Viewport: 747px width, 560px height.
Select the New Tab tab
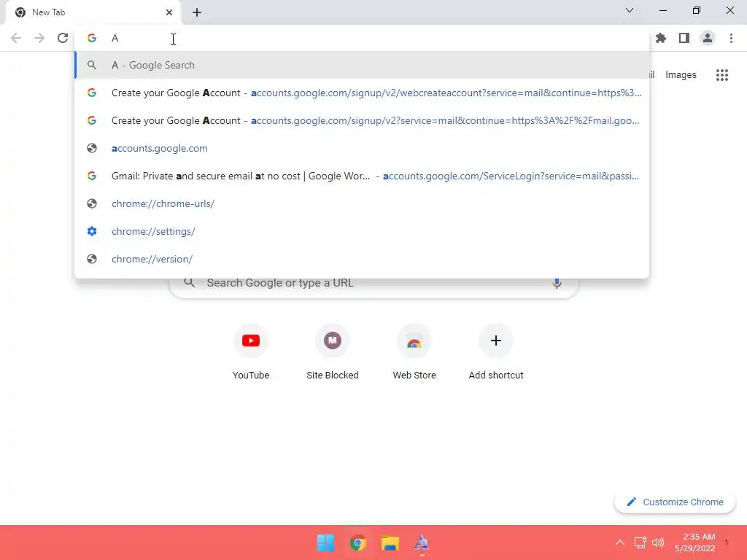93,12
